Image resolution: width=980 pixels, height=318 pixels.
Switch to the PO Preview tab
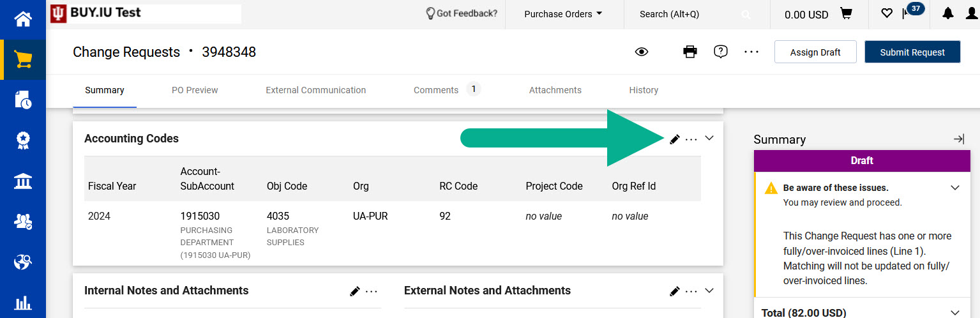coord(195,90)
